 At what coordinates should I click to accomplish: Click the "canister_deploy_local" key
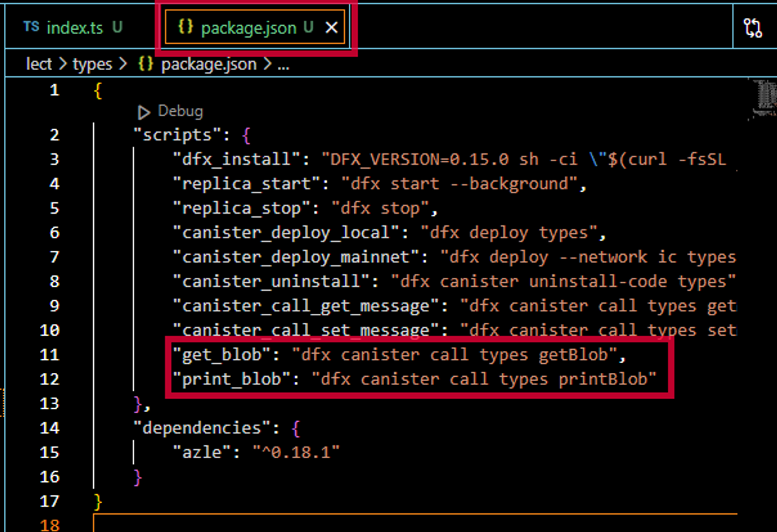(286, 232)
